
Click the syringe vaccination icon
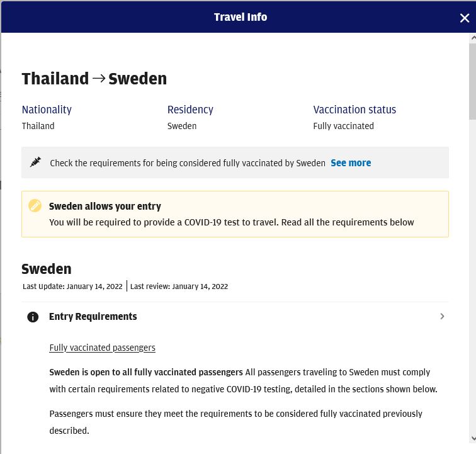(36, 162)
